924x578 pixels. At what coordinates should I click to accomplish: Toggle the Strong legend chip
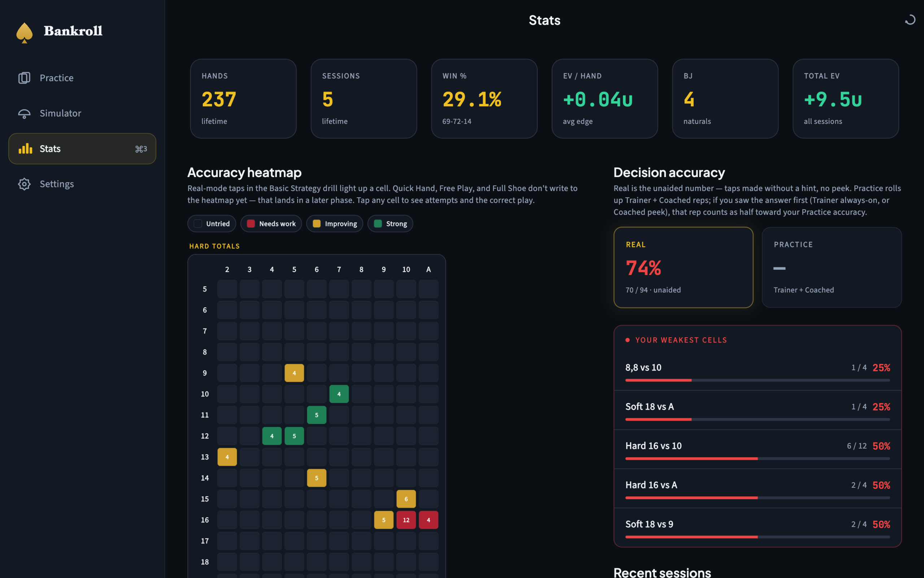pos(390,224)
